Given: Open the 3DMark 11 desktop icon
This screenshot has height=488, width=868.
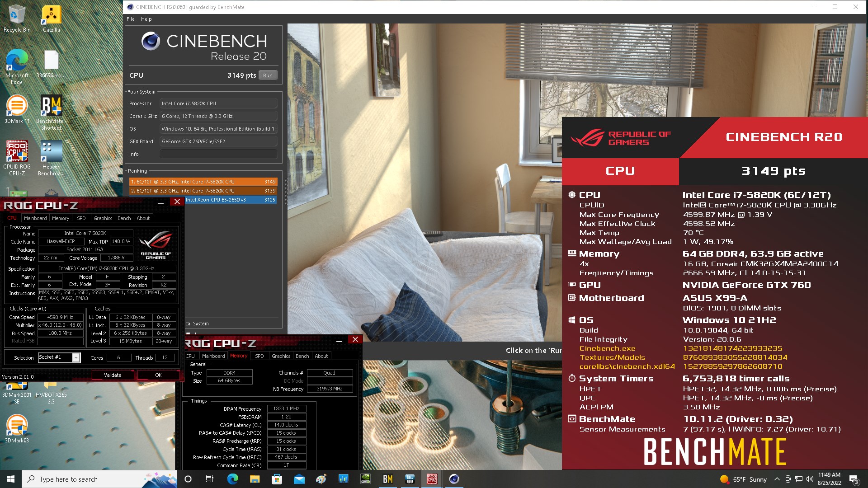Looking at the screenshot, I should coord(17,109).
